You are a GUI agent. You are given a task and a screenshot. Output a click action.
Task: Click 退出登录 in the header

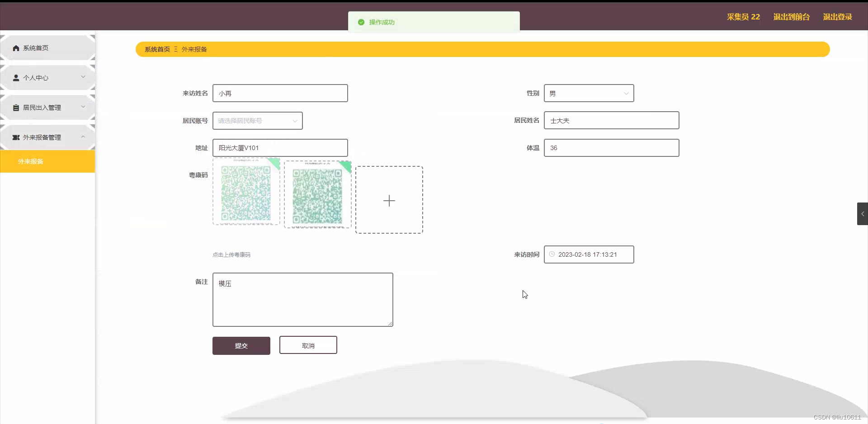point(837,17)
